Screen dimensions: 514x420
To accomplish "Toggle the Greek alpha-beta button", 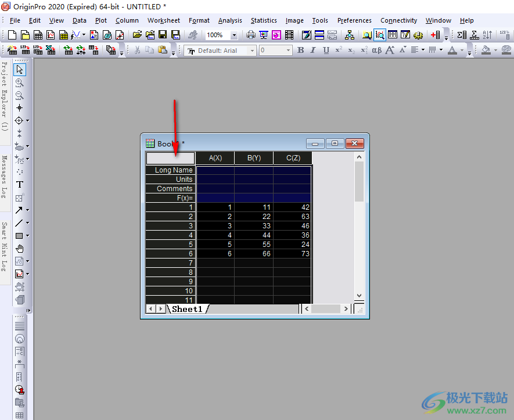I will (x=377, y=50).
